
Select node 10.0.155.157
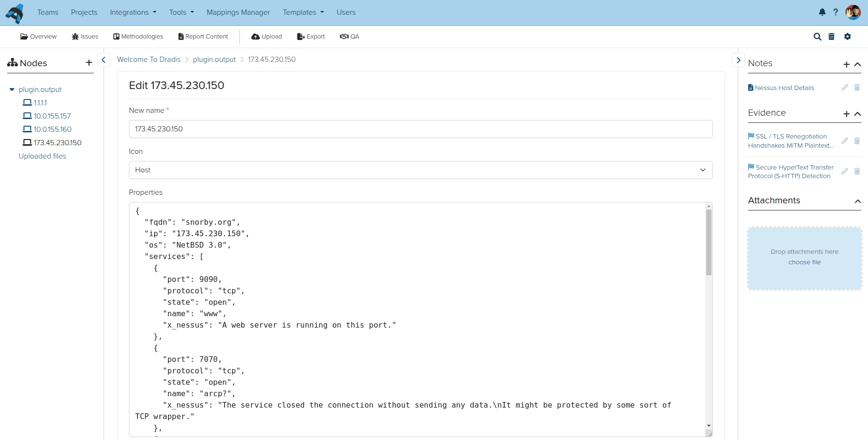tap(47, 116)
